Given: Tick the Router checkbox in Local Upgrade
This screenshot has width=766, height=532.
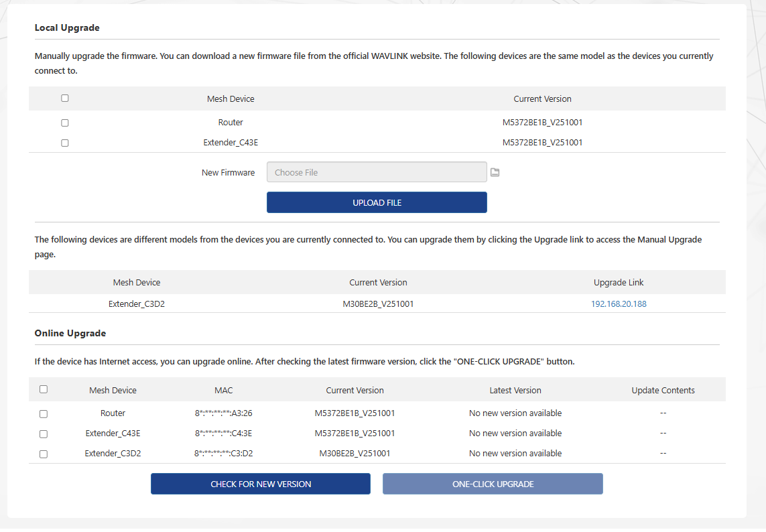Looking at the screenshot, I should tap(65, 123).
